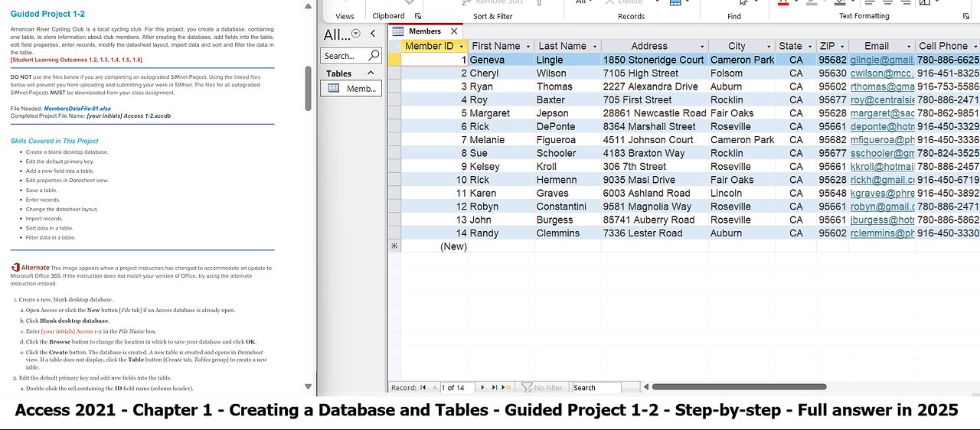This screenshot has width=980, height=430.
Task: Collapse the navigation pane with the chevron
Action: click(x=373, y=34)
